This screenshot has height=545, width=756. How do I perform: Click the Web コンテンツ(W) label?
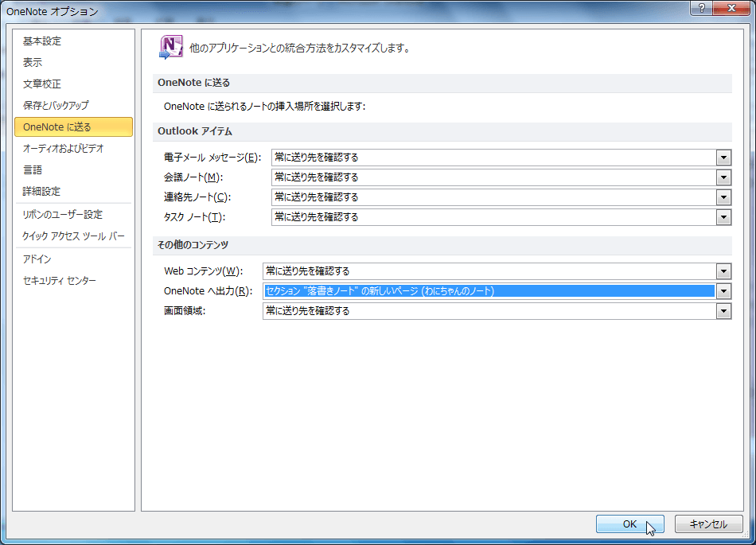(x=204, y=271)
